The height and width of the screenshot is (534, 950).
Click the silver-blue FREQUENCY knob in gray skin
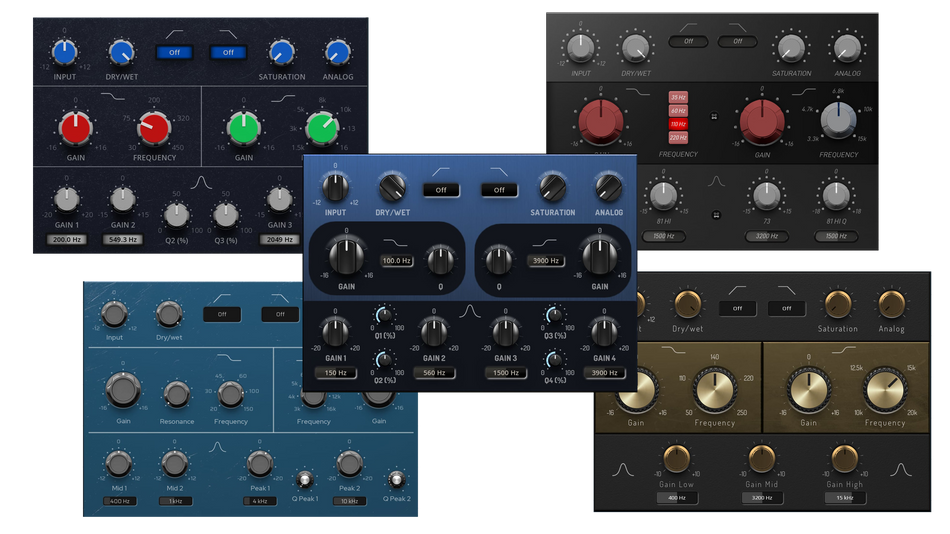pos(838,119)
